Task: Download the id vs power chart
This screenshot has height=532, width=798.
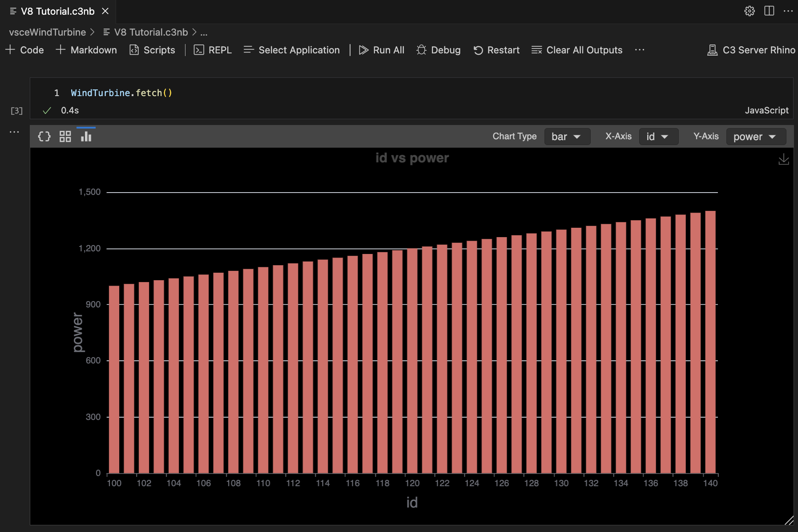Action: coord(784,159)
